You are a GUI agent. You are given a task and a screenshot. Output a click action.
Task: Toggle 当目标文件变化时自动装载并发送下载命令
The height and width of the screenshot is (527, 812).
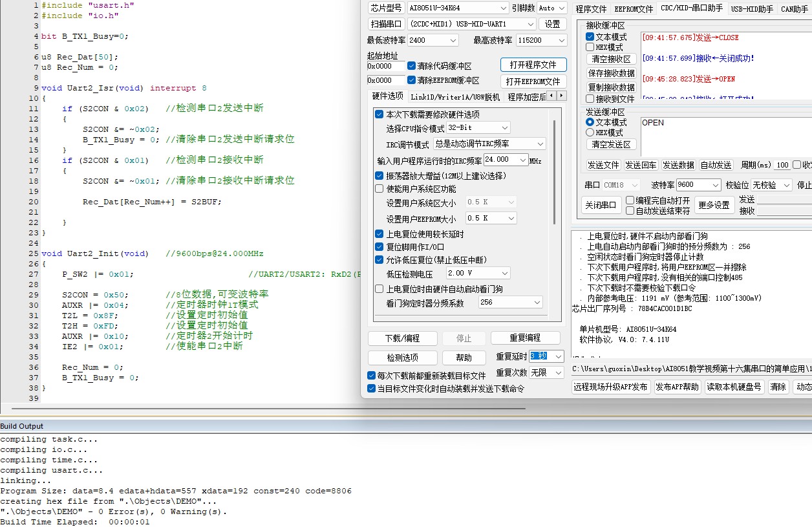(371, 389)
